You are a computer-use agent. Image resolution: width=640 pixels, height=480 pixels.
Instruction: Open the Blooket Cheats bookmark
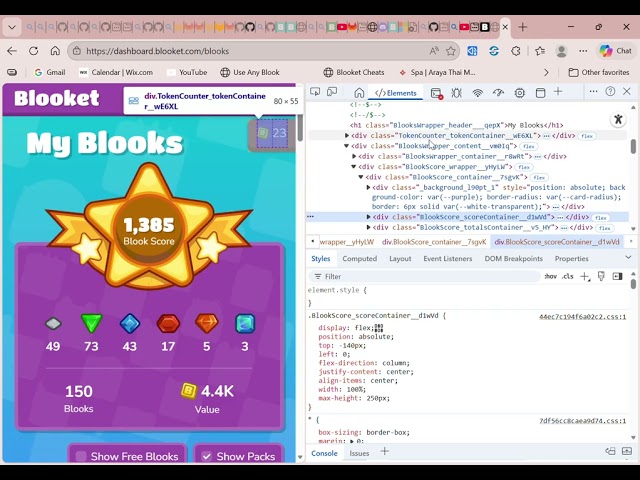point(353,72)
